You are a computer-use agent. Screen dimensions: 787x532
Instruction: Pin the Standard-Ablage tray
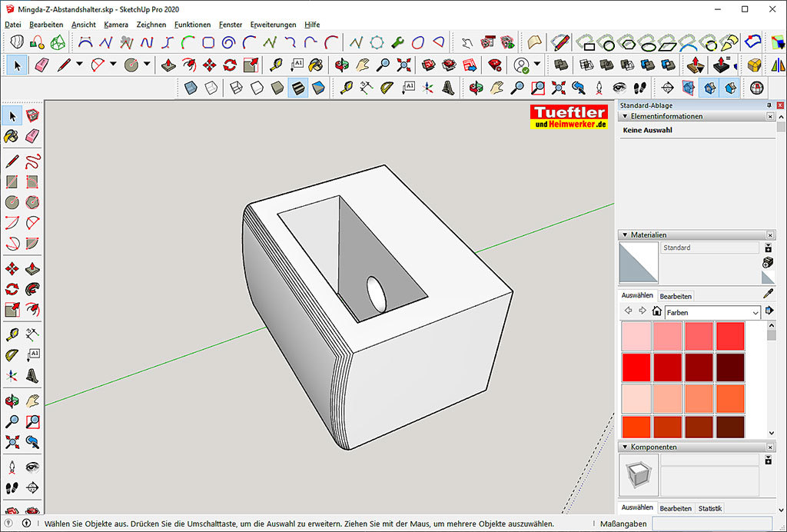pos(769,105)
